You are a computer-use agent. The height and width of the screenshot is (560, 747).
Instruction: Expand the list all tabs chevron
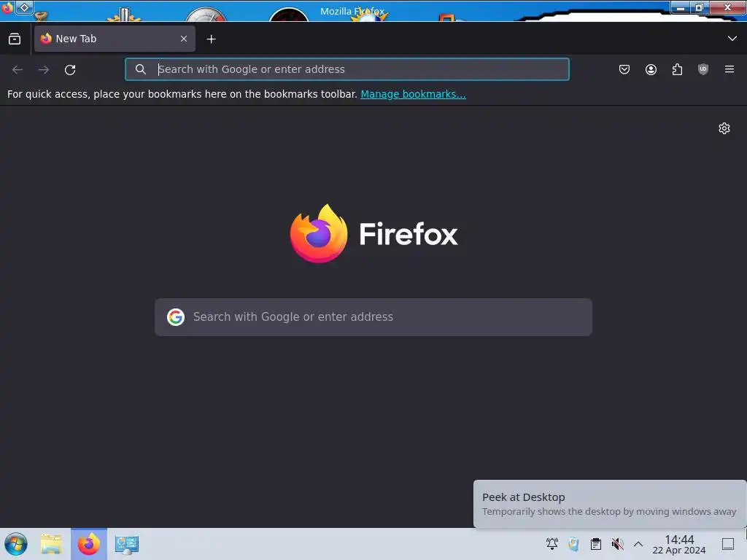[732, 39]
